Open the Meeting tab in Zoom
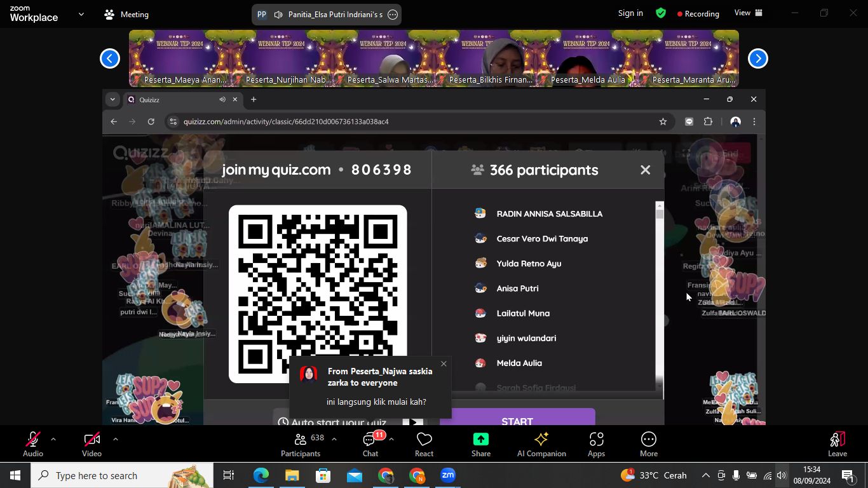868x488 pixels. (x=126, y=14)
